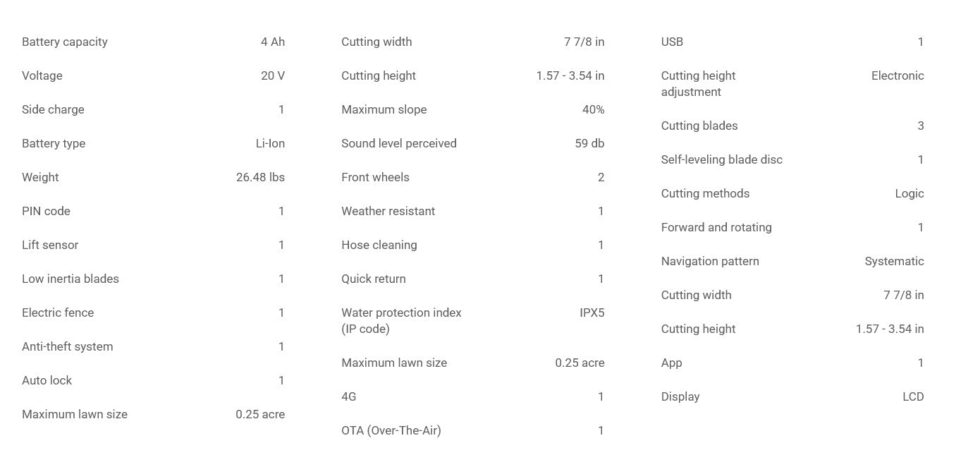Select the Cutting height adjustment label

698,83
